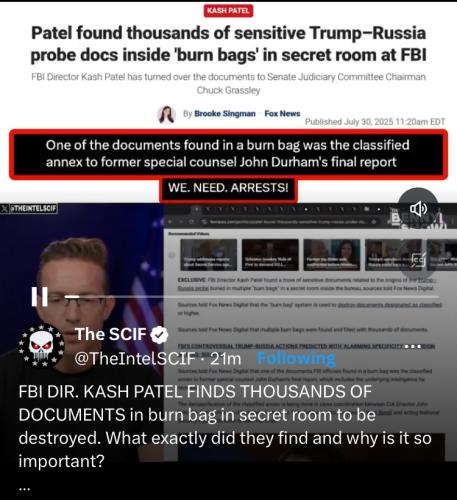Seek along the video progress bar
The height and width of the screenshot is (500, 457).
(x=252, y=296)
